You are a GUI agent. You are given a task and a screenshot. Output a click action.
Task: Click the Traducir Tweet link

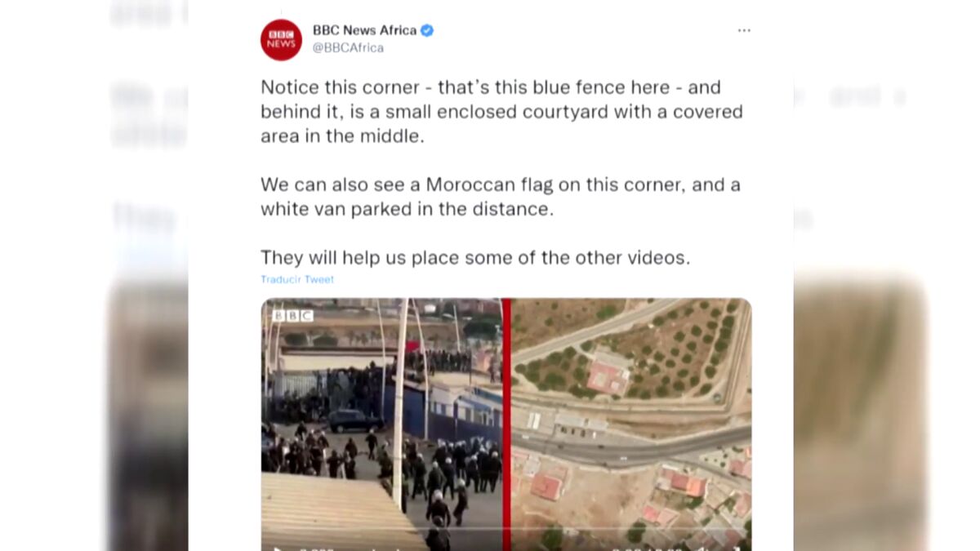297,279
